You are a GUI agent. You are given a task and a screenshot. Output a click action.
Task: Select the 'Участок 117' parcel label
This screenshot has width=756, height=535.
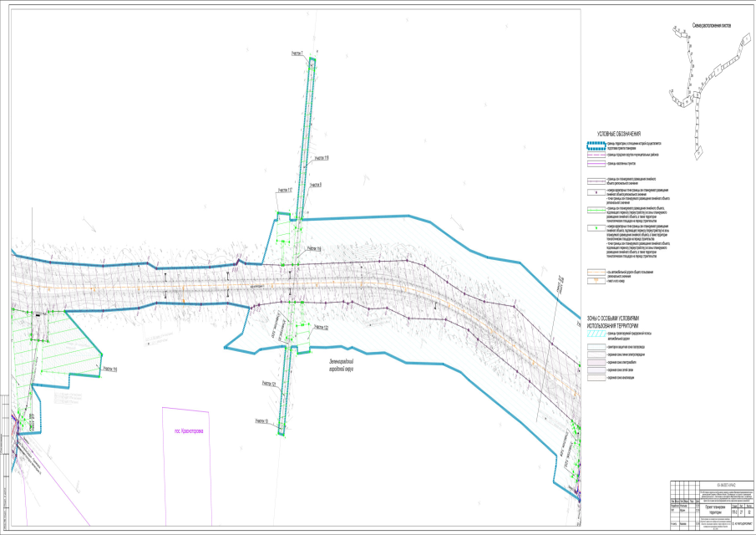click(285, 190)
